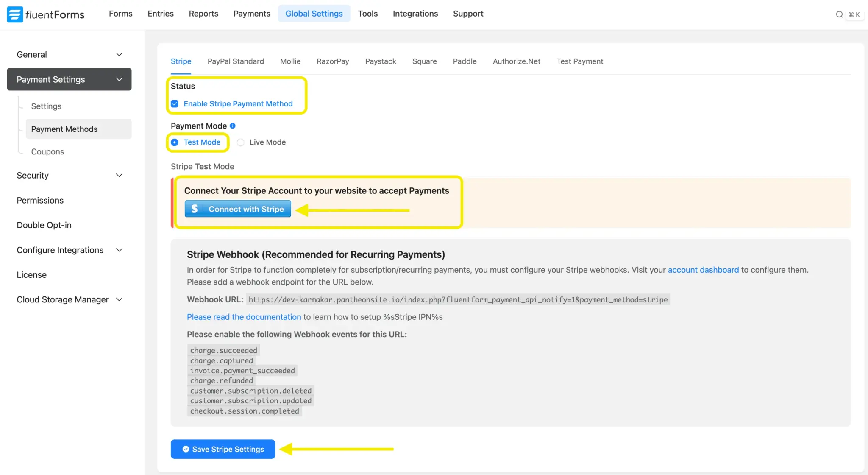
Task: Click the Webhook URL code text
Action: 458,300
